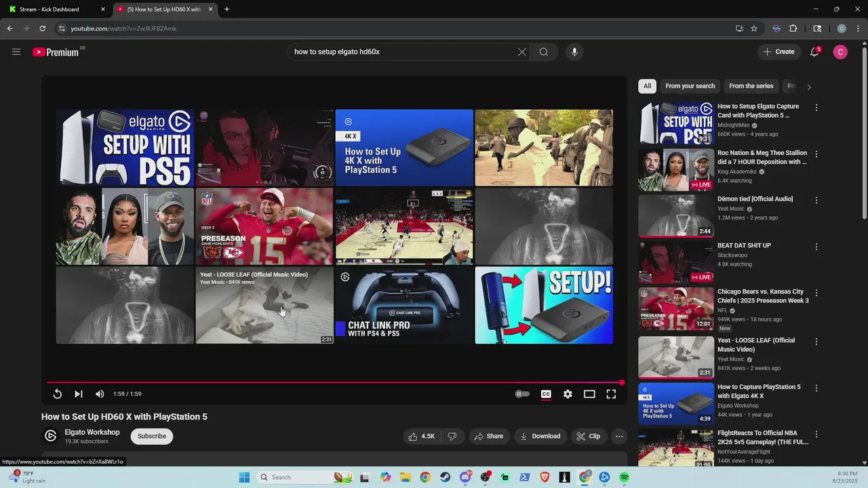
Task: Open Elgato Workshop channel link
Action: point(92,432)
